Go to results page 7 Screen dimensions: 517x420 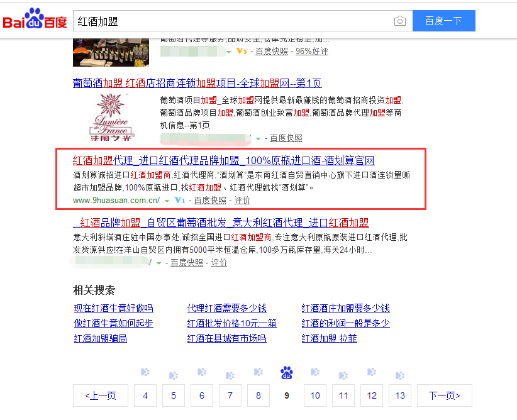[x=230, y=395]
